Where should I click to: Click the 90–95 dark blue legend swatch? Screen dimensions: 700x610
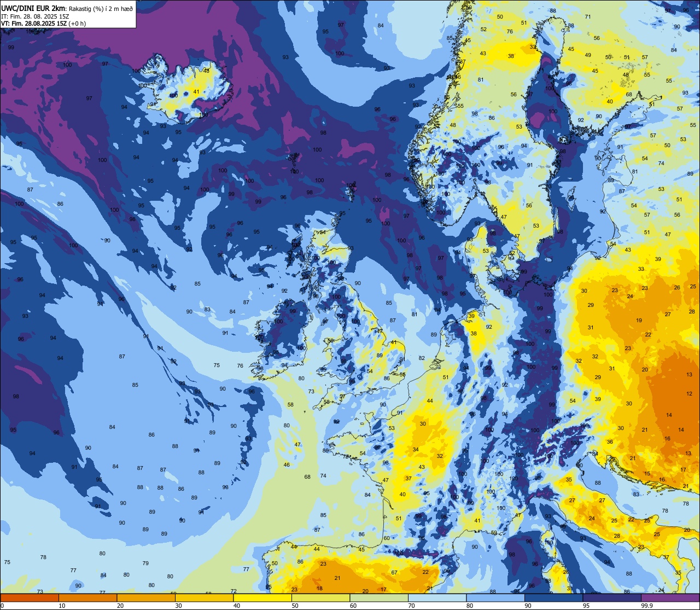[553, 597]
